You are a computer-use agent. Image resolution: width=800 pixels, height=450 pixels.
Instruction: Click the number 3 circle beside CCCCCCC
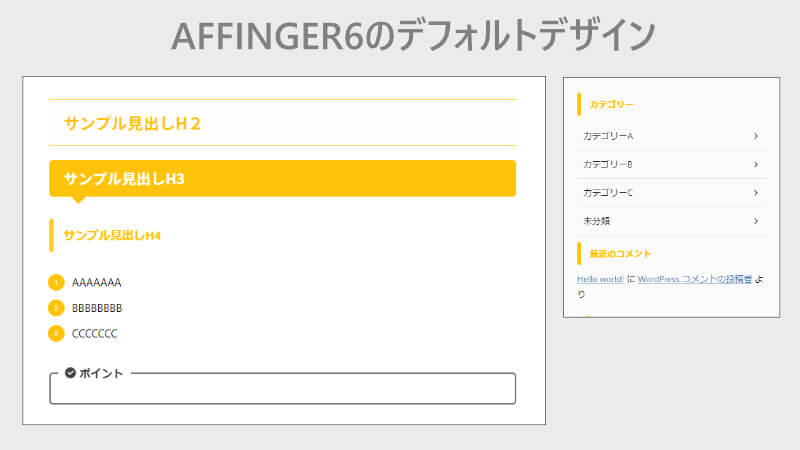[56, 333]
